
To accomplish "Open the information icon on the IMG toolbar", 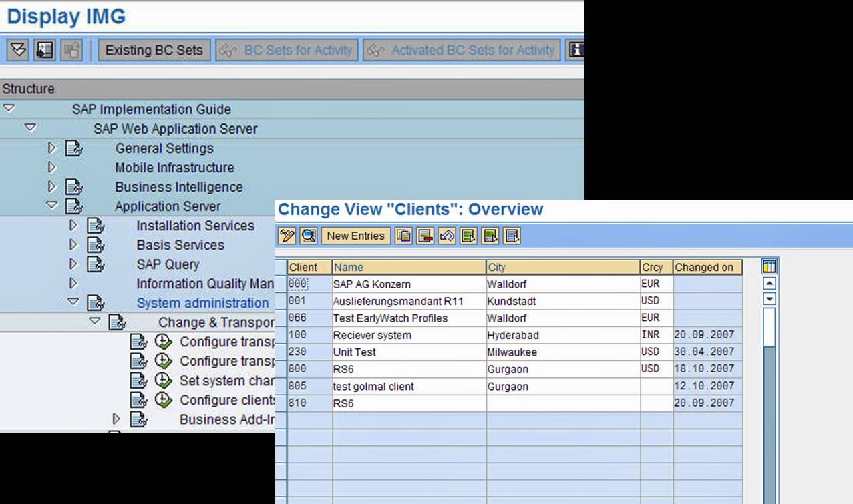I will coord(579,49).
